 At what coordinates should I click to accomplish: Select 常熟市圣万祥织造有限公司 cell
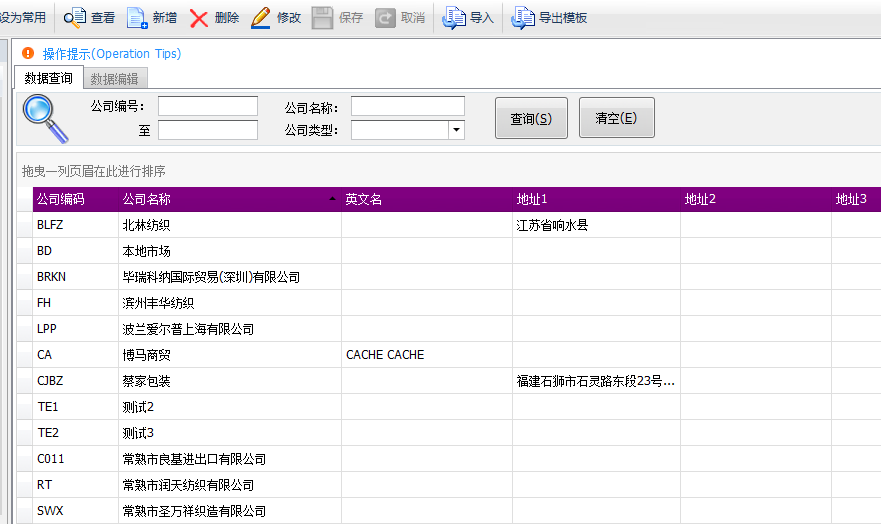click(x=230, y=511)
